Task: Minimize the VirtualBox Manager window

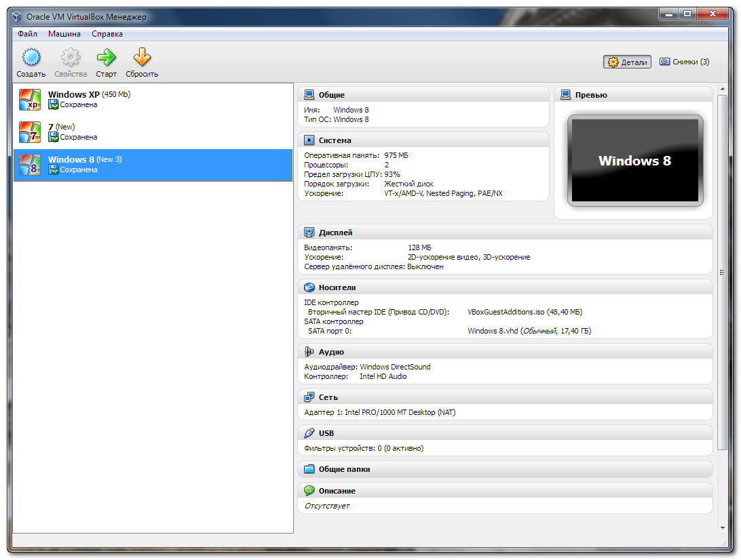Action: pyautogui.click(x=668, y=14)
